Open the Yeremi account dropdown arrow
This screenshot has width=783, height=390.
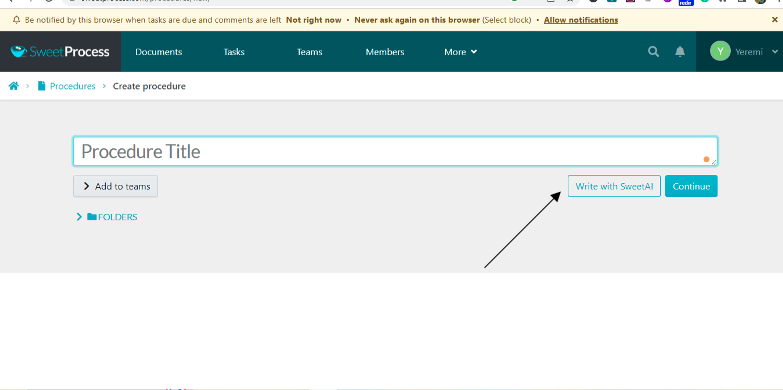pyautogui.click(x=775, y=51)
